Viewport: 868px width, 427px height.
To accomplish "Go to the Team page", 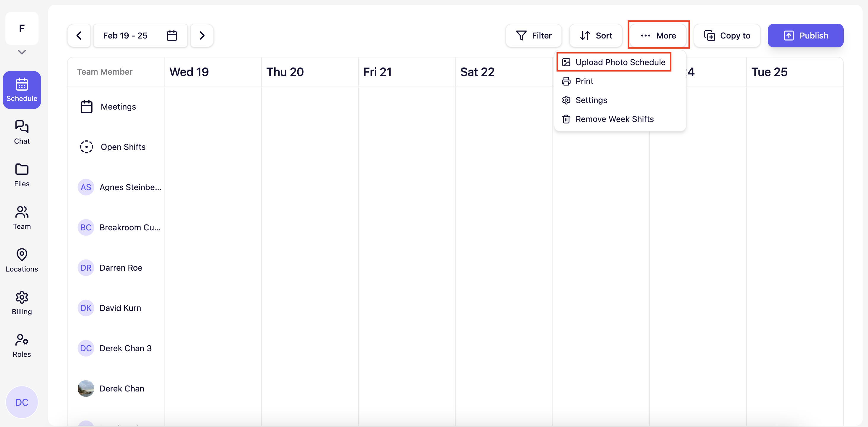I will coord(22,218).
